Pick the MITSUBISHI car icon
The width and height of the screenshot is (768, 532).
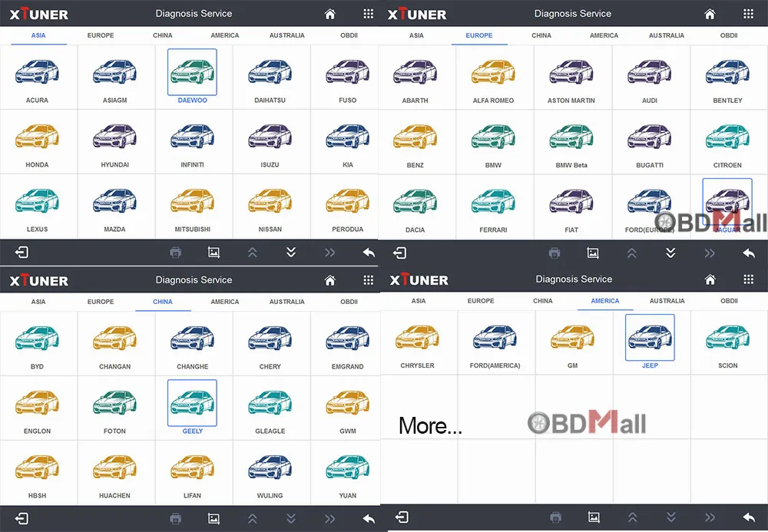[192, 201]
